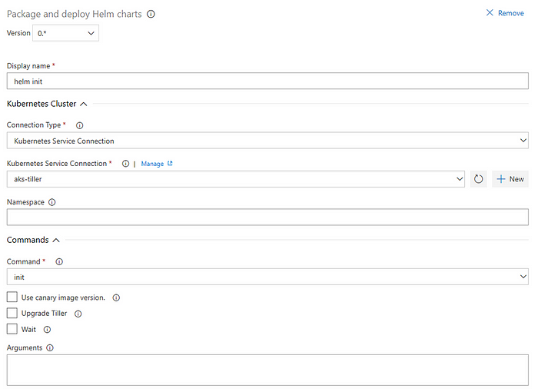538x392 pixels.
Task: Open the Version 0.* dropdown
Action: click(x=65, y=33)
